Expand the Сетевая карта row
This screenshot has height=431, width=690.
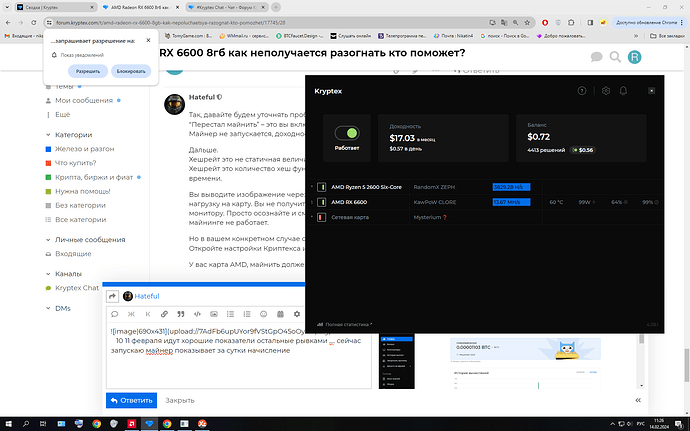point(312,217)
